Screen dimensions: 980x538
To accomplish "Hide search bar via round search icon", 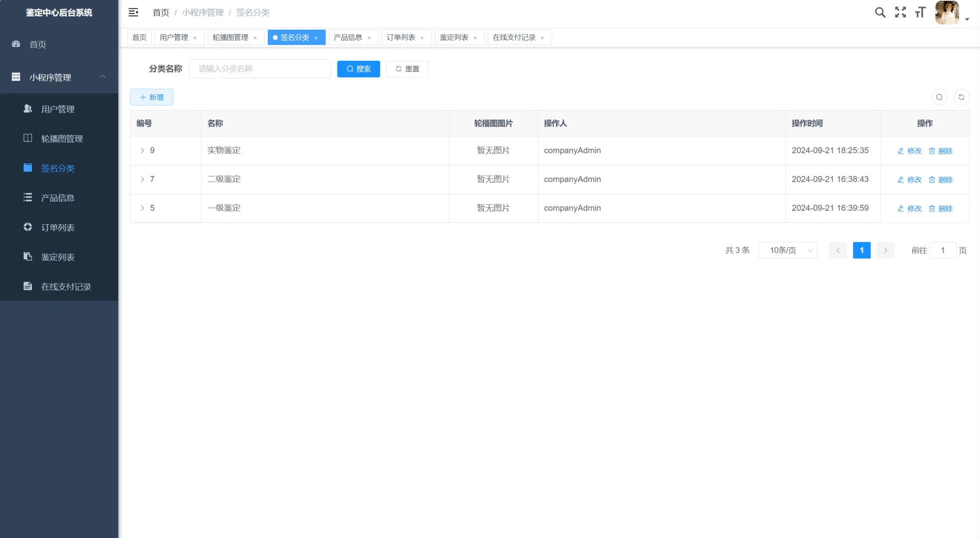I will (x=939, y=97).
